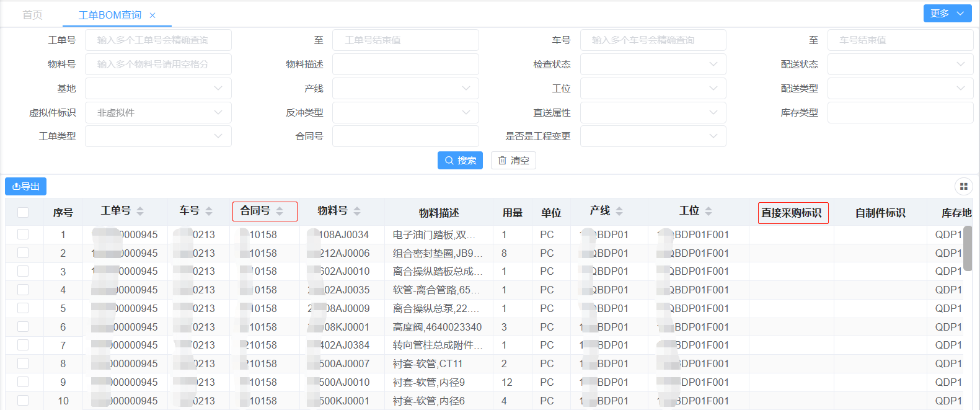Sort by 合同号 column arrows
This screenshot has height=410, width=980.
[280, 212]
